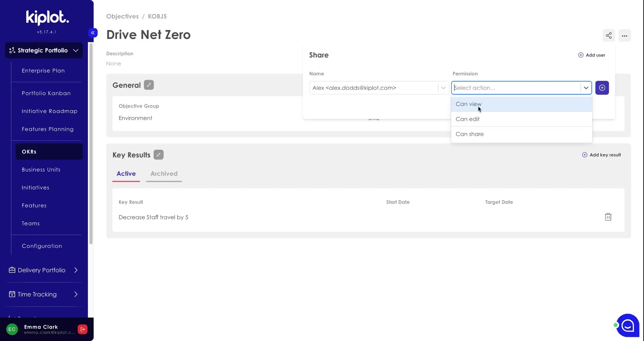Switch to the Archived tab
This screenshot has height=341, width=644.
164,174
